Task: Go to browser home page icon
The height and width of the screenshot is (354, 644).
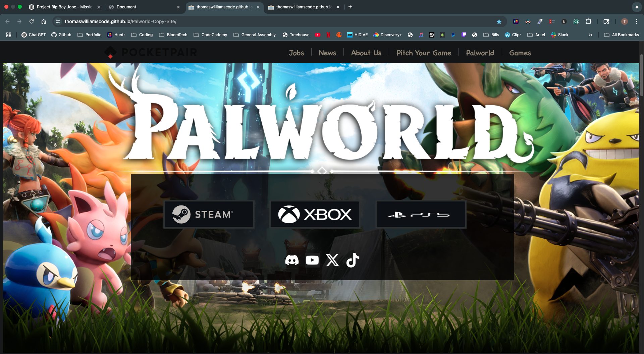Action: point(44,21)
